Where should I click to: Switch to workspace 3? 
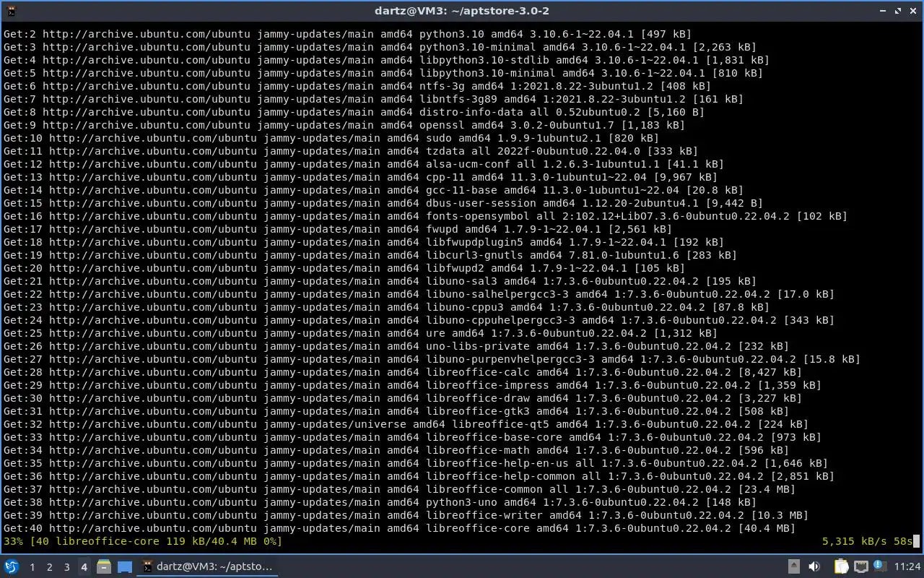66,567
